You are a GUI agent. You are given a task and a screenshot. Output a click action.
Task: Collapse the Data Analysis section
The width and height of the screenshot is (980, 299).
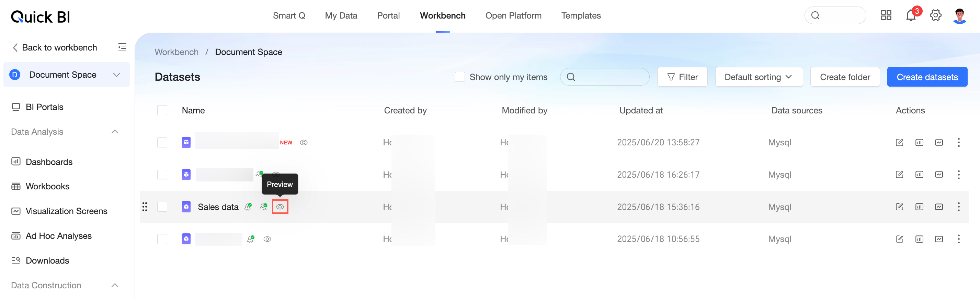tap(115, 132)
